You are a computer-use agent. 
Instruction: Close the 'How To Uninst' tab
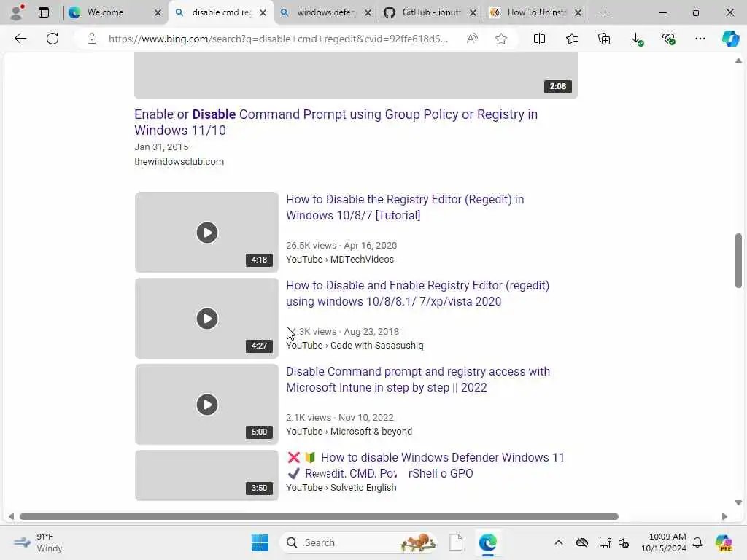coord(578,13)
